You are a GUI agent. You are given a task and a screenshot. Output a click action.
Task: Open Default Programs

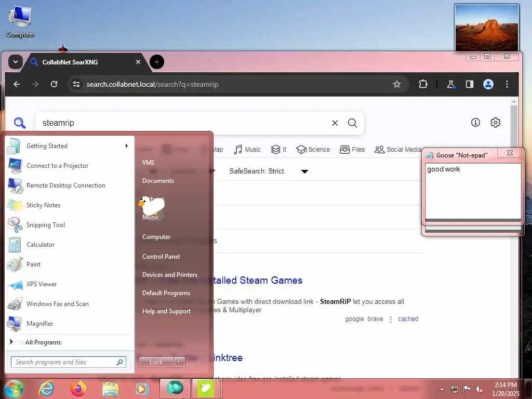point(166,293)
